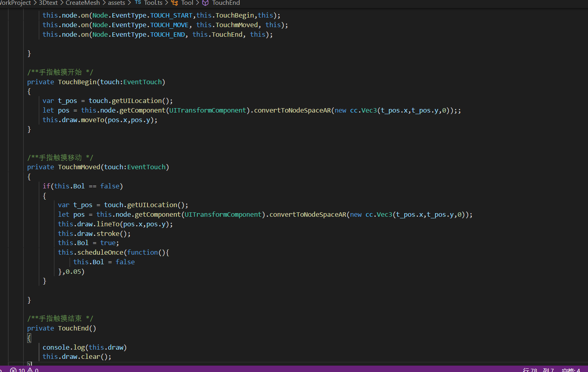The image size is (588, 372).
Task: Click the 手指触摸开始 comment
Action: 60,72
